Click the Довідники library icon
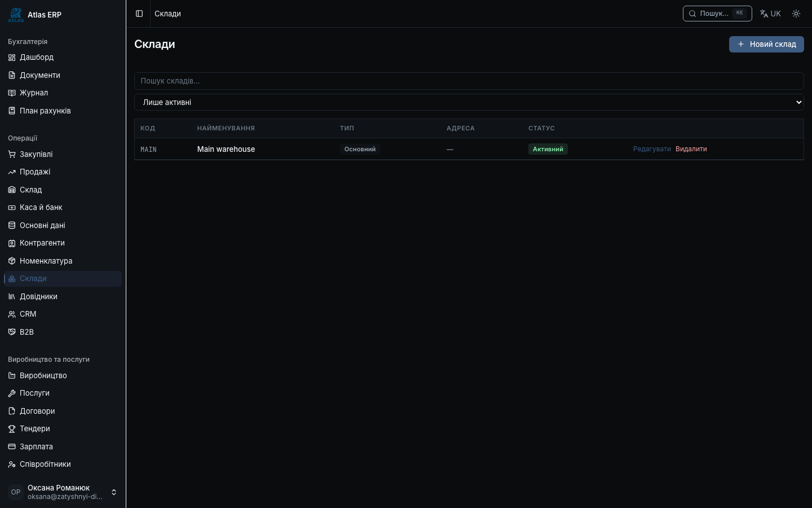 tap(12, 296)
